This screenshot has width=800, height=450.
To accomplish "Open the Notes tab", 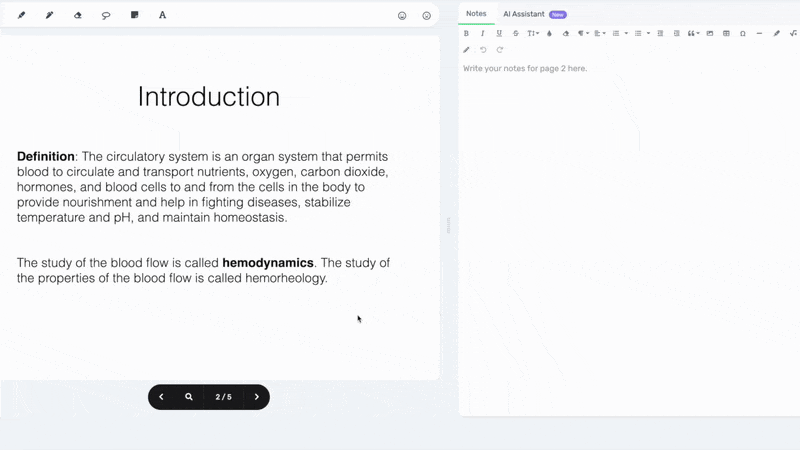I will (x=476, y=14).
